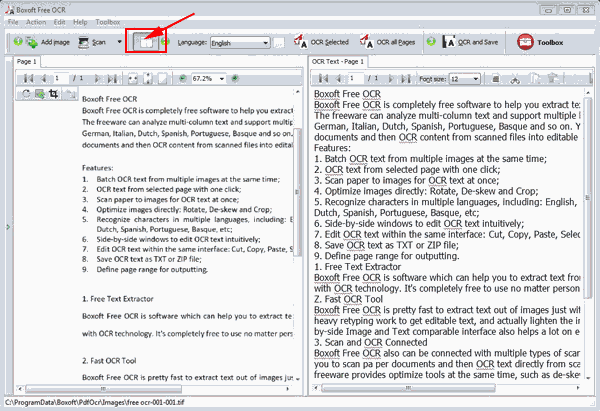Click the grayed icon right of crop tool
Image resolution: width=600 pixels, height=411 pixels.
pyautogui.click(x=70, y=94)
